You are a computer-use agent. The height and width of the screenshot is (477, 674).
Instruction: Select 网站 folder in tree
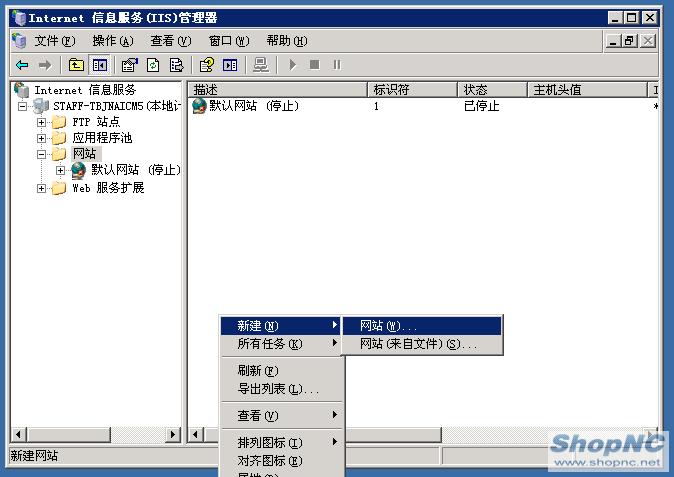coord(85,154)
